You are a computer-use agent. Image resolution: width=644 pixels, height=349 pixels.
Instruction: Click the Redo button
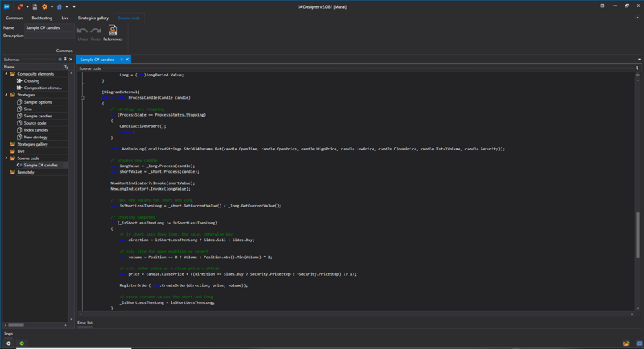tap(95, 33)
